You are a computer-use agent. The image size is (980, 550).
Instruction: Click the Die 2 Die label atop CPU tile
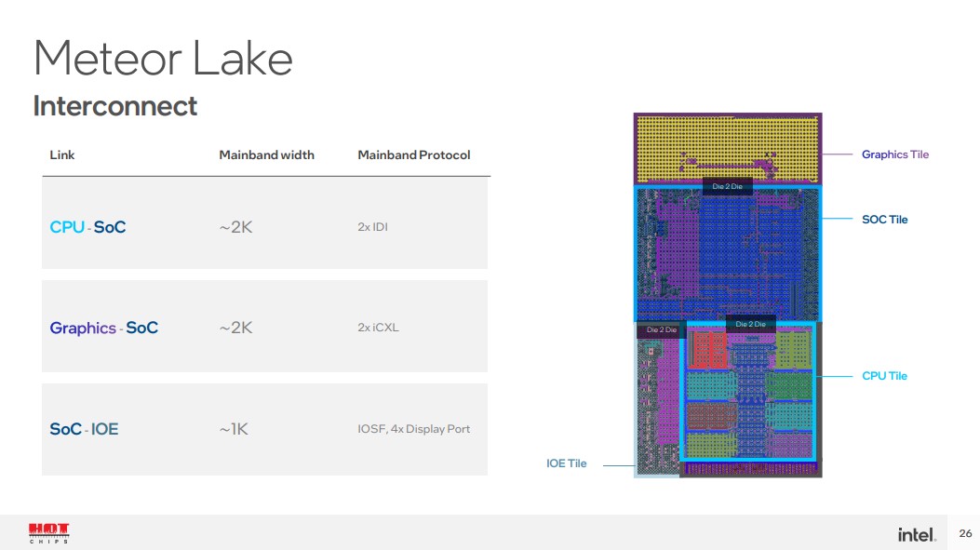[751, 324]
